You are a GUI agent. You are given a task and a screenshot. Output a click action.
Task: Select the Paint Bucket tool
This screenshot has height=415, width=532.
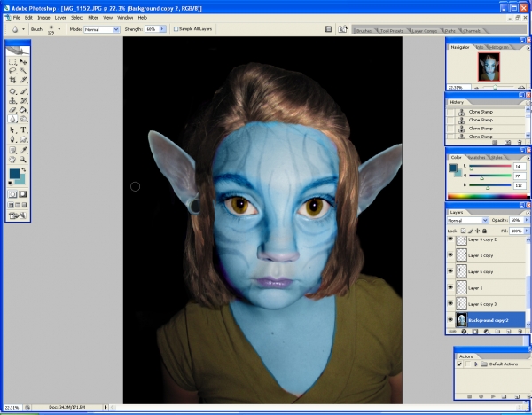click(23, 110)
